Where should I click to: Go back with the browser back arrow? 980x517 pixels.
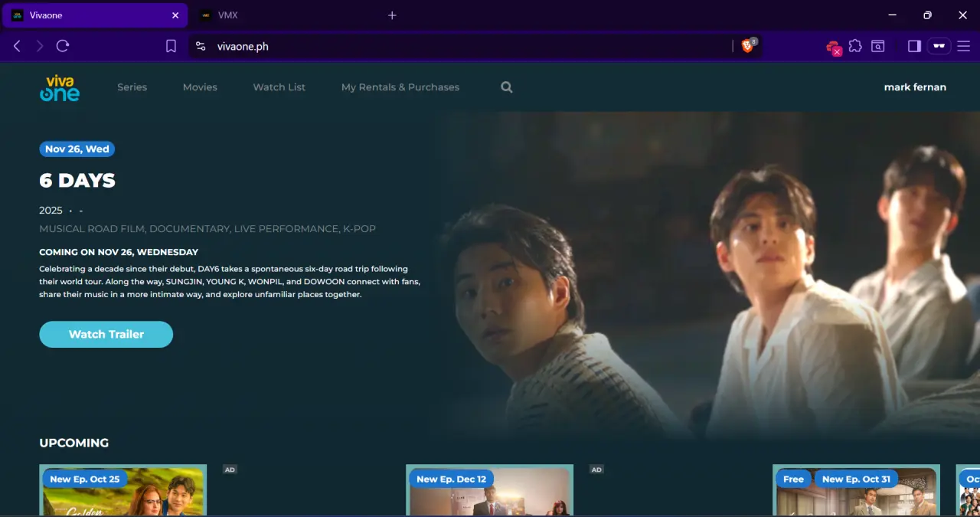tap(17, 46)
